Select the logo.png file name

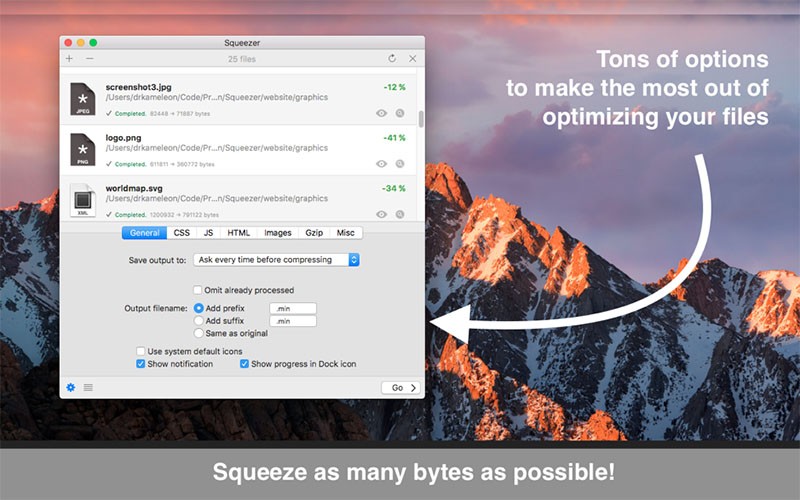123,138
